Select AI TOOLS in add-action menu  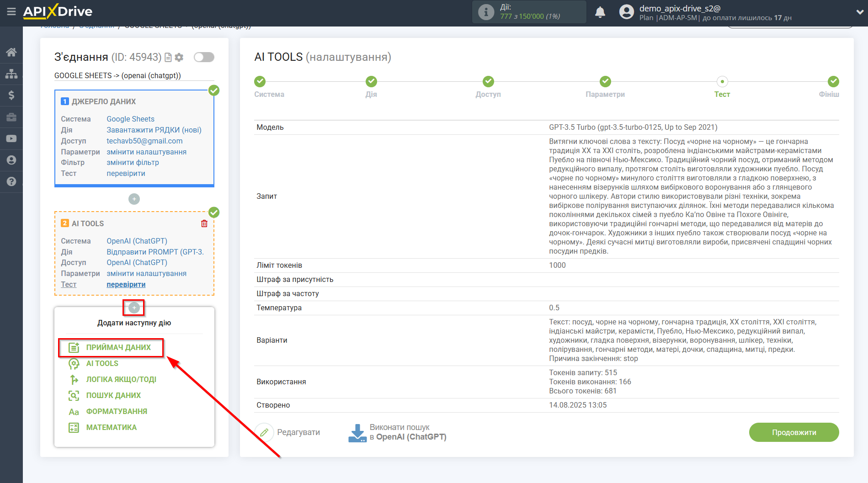[x=102, y=364]
